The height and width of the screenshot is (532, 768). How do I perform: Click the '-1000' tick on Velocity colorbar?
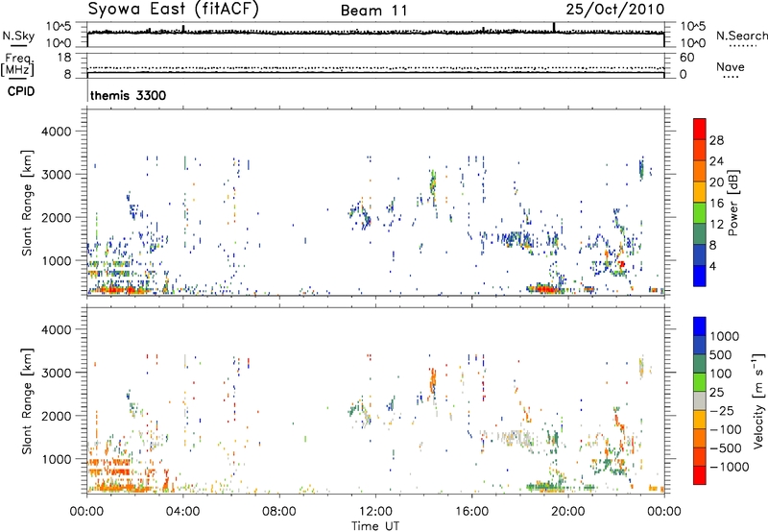pos(729,467)
